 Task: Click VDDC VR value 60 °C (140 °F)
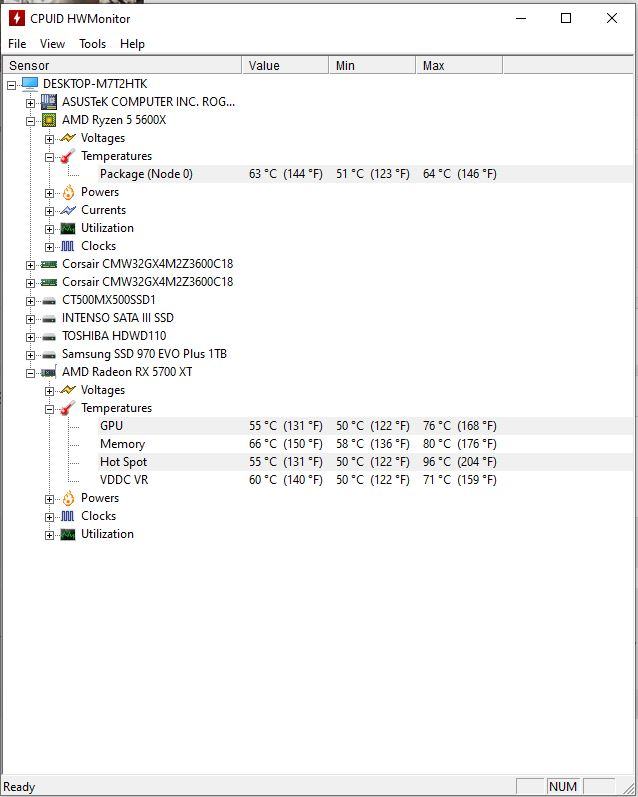286,480
